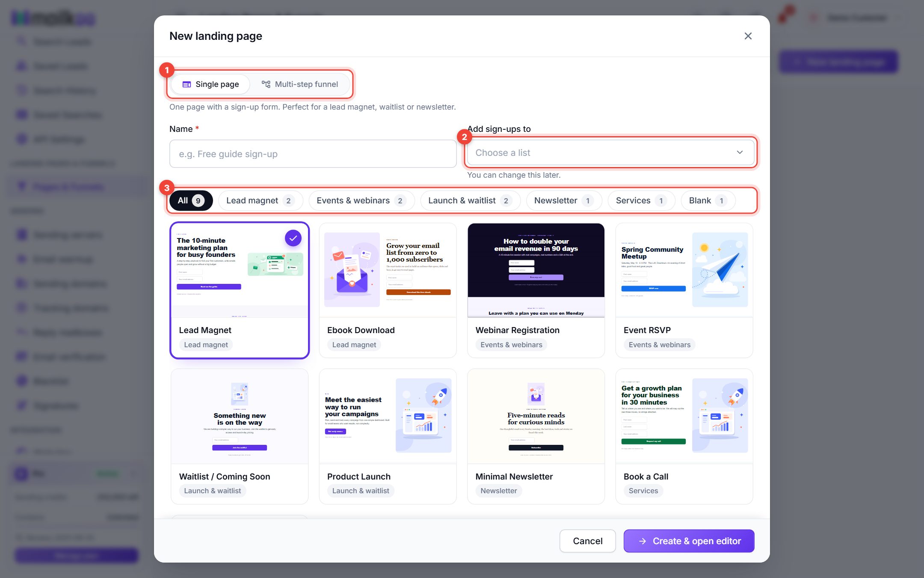Filter templates by Lead magnet

[x=261, y=200]
